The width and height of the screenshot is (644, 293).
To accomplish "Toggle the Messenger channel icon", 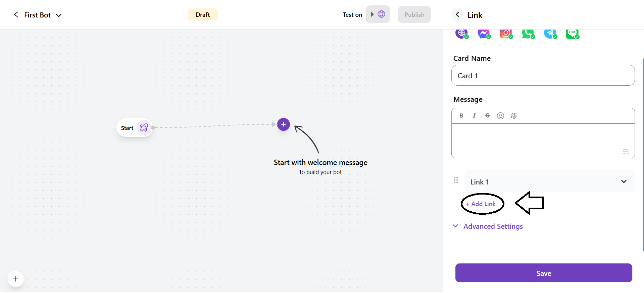I will click(x=484, y=34).
